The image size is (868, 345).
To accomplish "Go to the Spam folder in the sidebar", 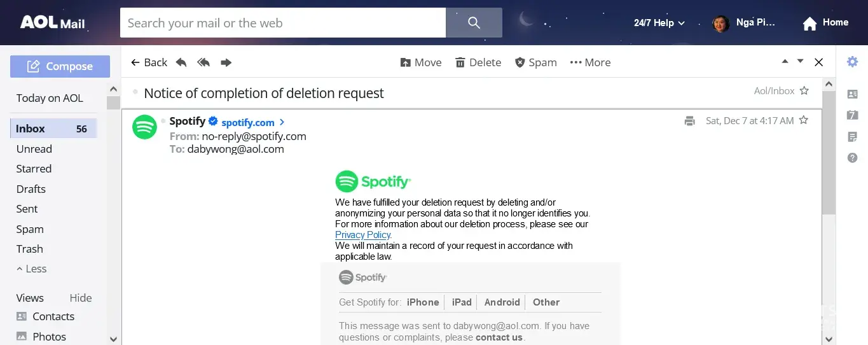I will pos(30,229).
